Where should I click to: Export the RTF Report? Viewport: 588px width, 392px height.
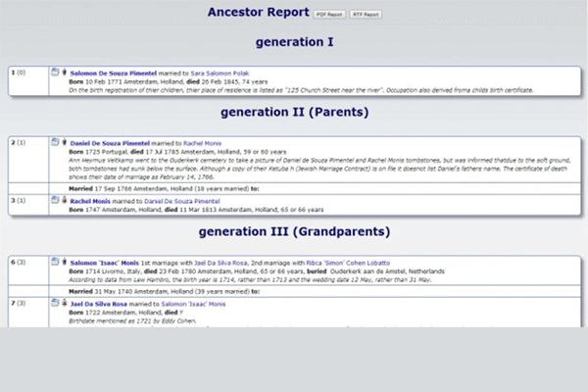tap(364, 15)
